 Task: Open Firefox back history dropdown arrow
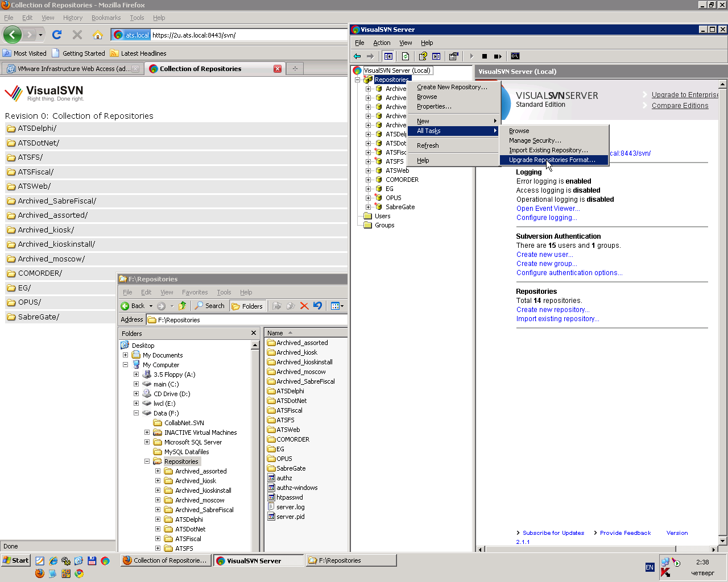click(x=40, y=35)
